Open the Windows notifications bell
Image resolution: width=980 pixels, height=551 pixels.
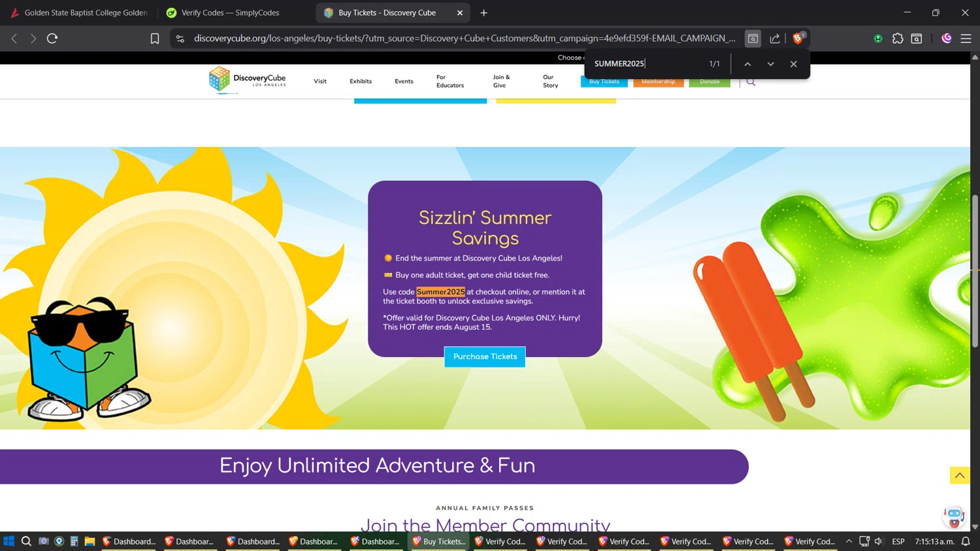[x=966, y=541]
